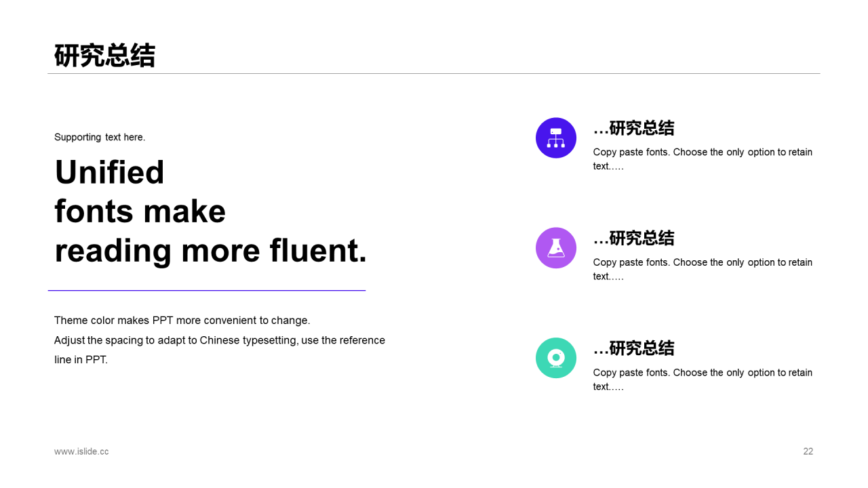Select the 'Supporting text here.' line
The image size is (868, 488).
(x=100, y=137)
